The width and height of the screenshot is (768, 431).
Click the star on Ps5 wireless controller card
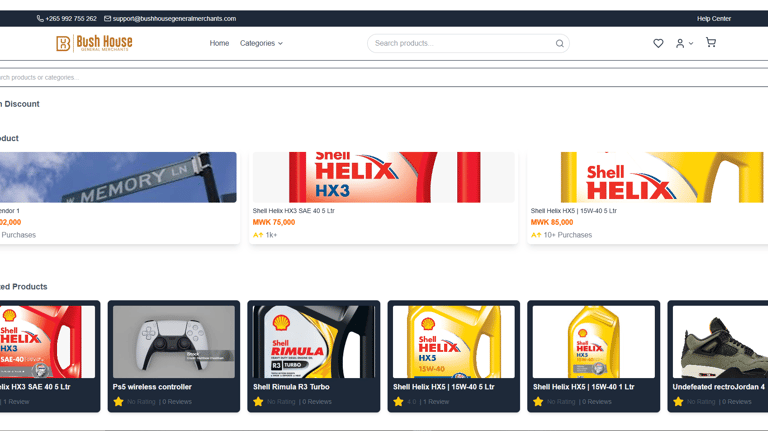[x=118, y=402]
